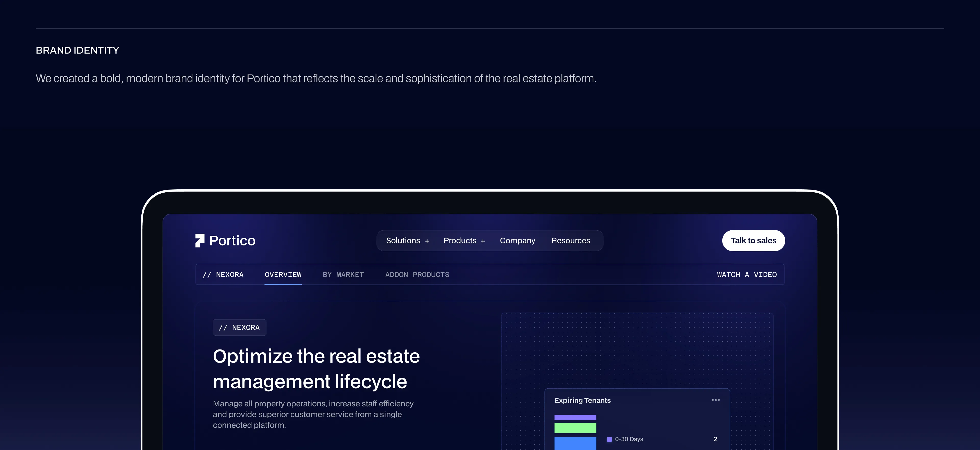
Task: Select the // NEXORA sub-nav label
Action: pyautogui.click(x=223, y=275)
